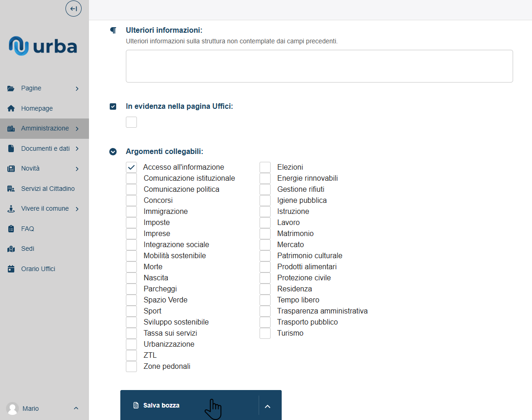The image size is (532, 420).
Task: Enable the In evidenza nella pagina Uffici checkbox
Action: coord(131,122)
